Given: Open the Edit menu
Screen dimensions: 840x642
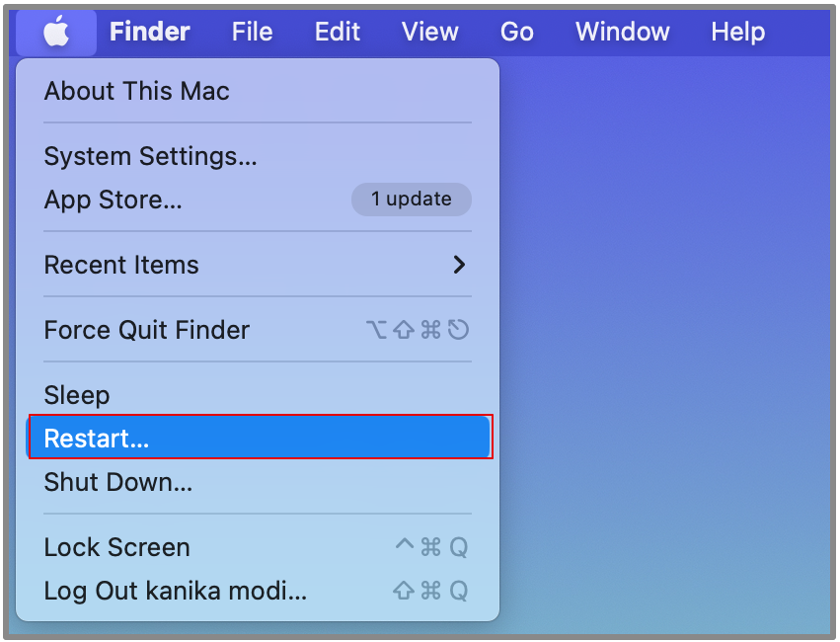Looking at the screenshot, I should tap(337, 32).
